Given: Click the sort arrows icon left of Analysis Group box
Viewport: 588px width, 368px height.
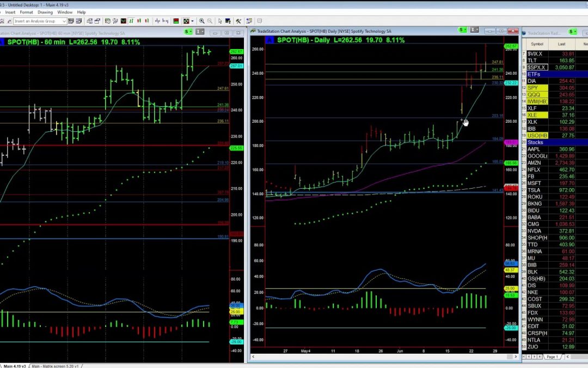Looking at the screenshot, I should tap(9, 21).
